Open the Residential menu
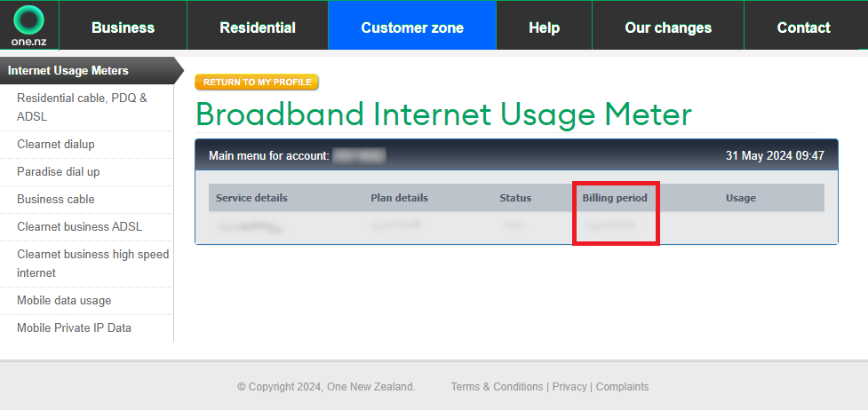Screen dimensions: 868x410 [x=258, y=28]
